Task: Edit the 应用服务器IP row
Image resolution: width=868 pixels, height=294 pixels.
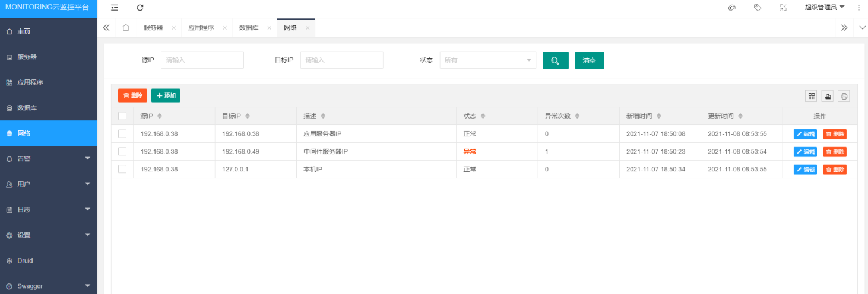Action: [805, 134]
